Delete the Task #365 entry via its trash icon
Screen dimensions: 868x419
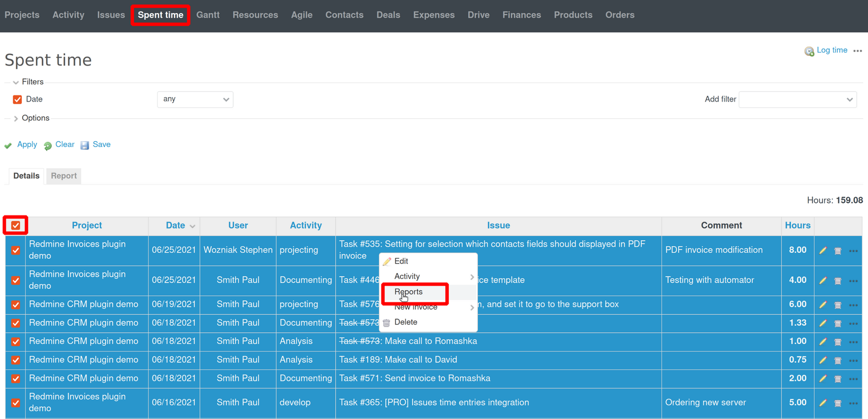tap(838, 403)
